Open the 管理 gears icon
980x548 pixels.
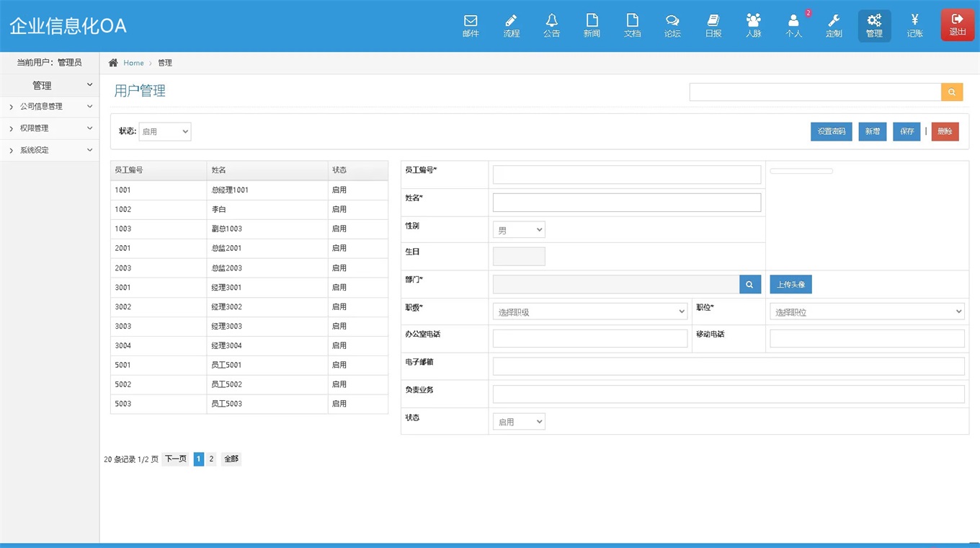tap(874, 26)
